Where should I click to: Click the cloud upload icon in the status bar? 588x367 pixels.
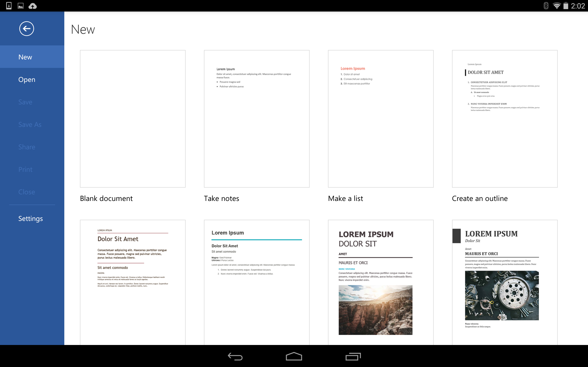(33, 6)
